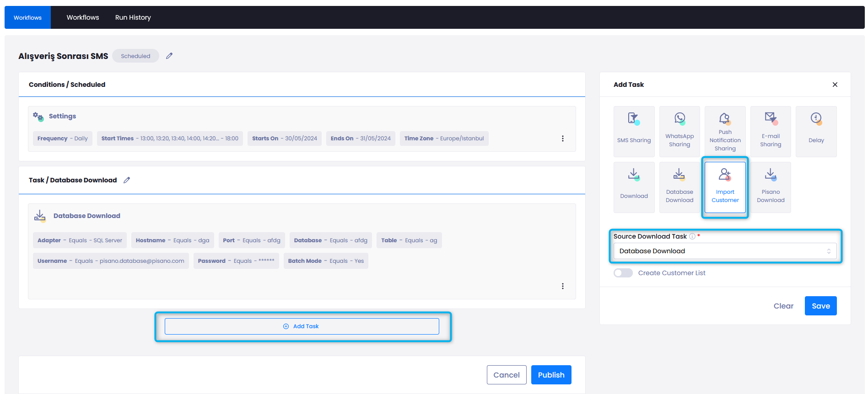This screenshot has height=394, width=868.
Task: Choose the WhatsApp Sharing task
Action: tap(679, 131)
